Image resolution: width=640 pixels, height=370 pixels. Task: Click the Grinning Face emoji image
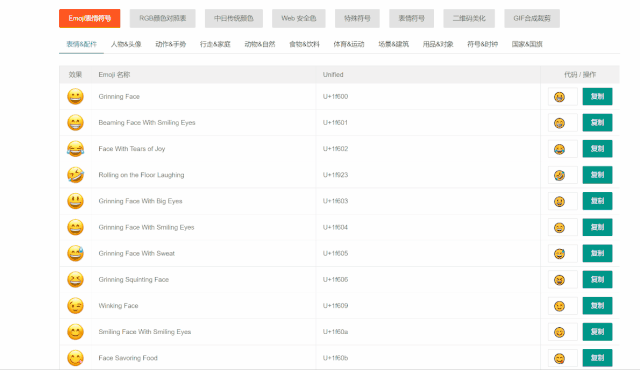pos(76,97)
